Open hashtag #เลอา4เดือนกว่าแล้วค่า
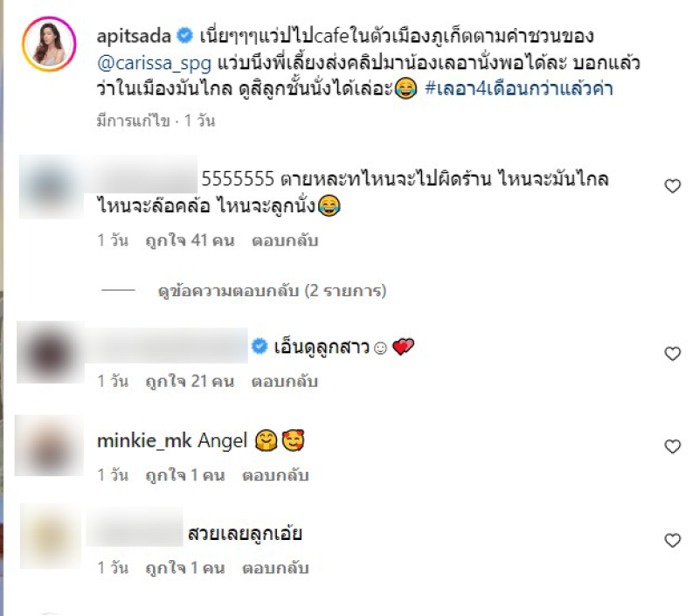The image size is (699, 616). [x=519, y=89]
